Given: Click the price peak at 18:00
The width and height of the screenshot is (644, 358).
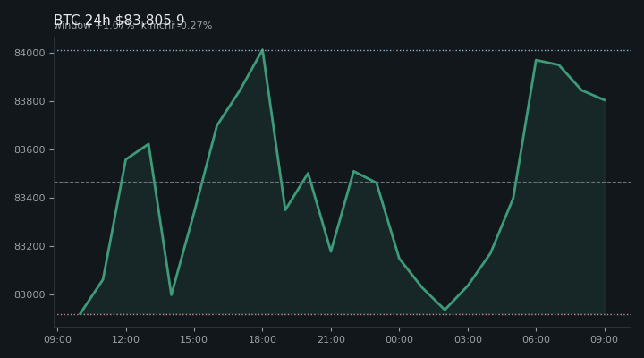Looking at the screenshot, I should click(262, 50).
